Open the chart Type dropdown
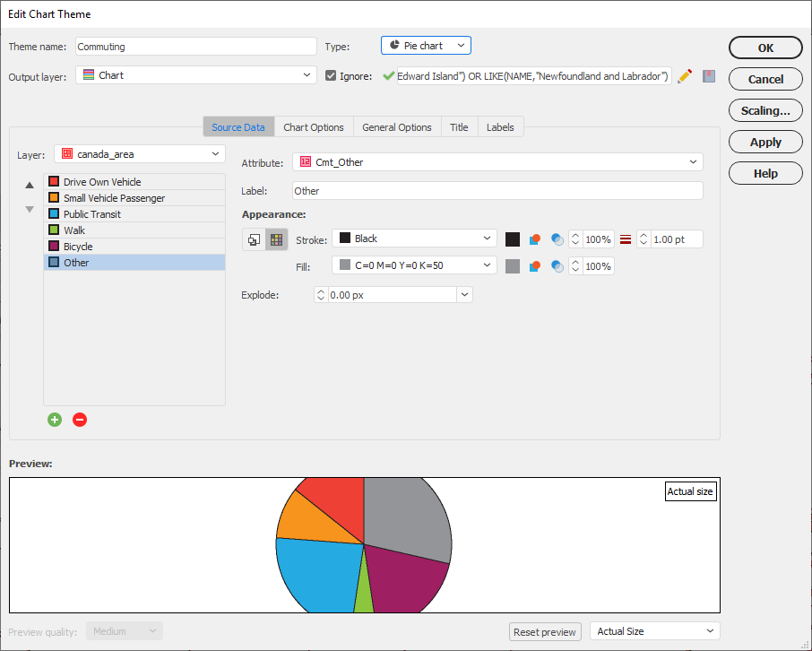The height and width of the screenshot is (651, 812). [x=426, y=45]
